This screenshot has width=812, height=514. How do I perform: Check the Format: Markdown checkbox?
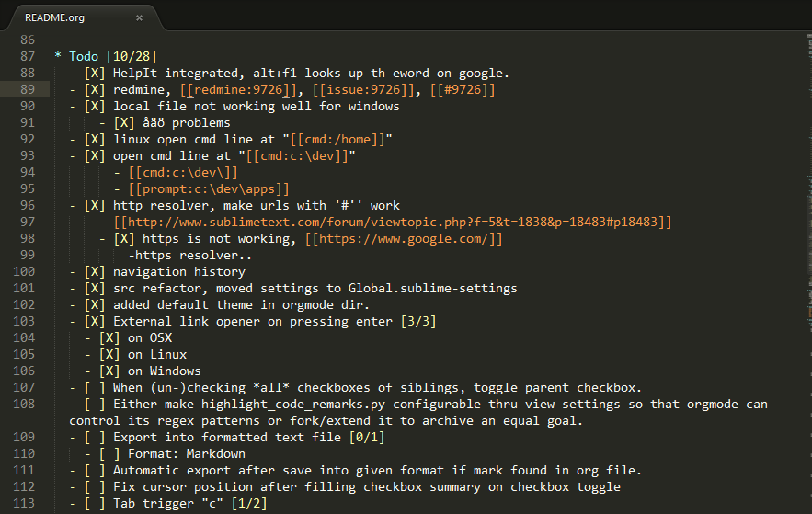pyautogui.click(x=109, y=454)
